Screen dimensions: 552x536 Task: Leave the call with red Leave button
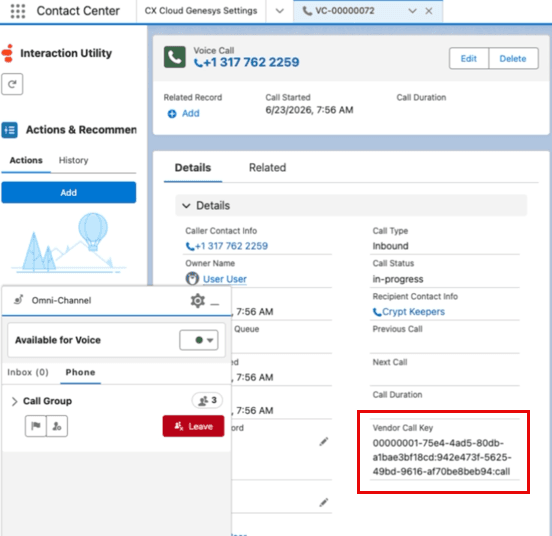coord(193,426)
